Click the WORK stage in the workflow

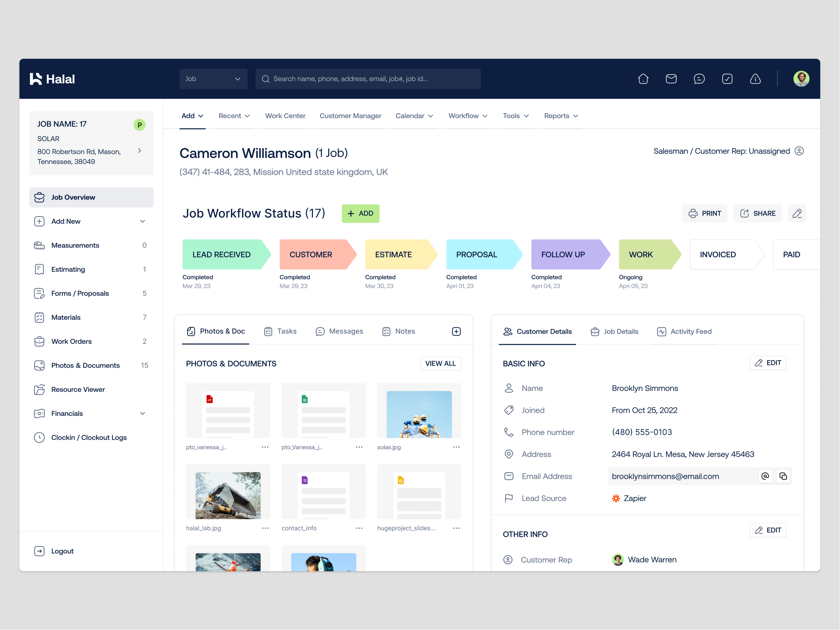[x=640, y=254]
